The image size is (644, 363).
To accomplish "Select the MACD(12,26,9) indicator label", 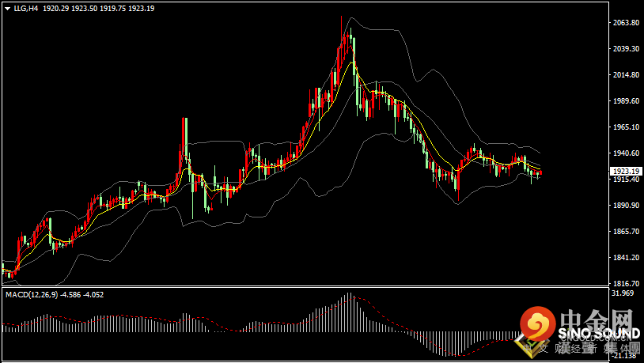I will 32,295.
